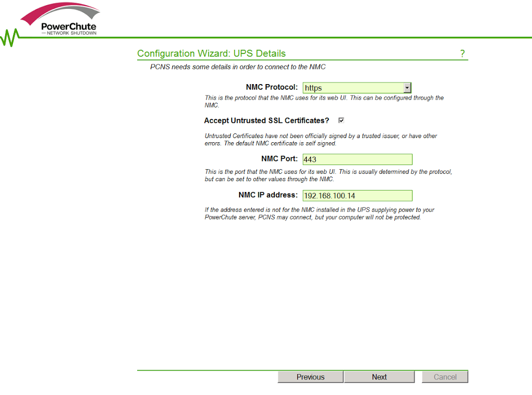The height and width of the screenshot is (395, 532).
Task: Open the NMC Protocol combo box showing https
Action: [x=353, y=88]
